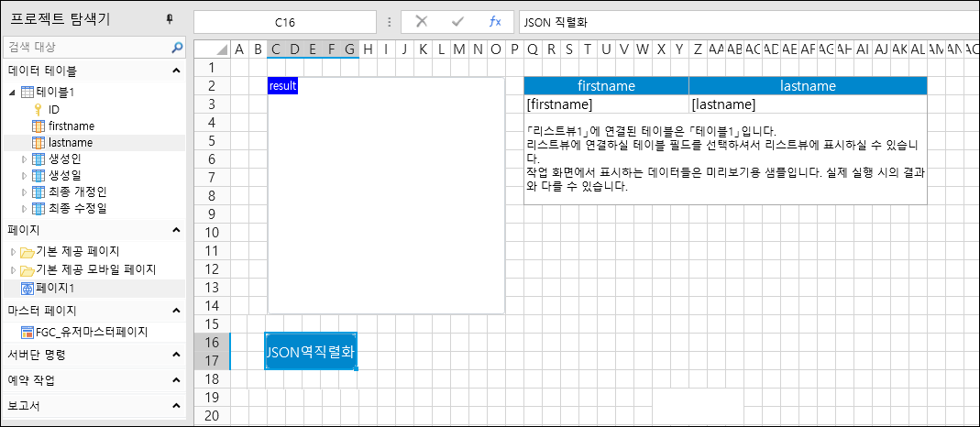The height and width of the screenshot is (427, 980).
Task: Collapse the 테이블1 tree node
Action: coord(12,92)
